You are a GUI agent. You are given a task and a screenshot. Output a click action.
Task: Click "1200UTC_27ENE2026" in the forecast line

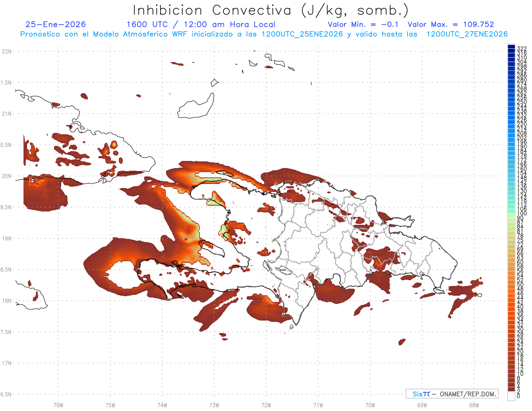(x=467, y=34)
